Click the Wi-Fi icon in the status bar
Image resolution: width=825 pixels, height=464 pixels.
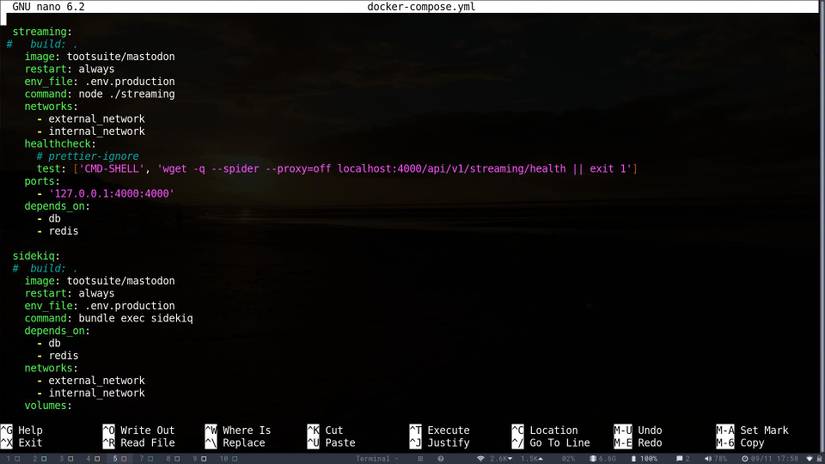[480, 459]
